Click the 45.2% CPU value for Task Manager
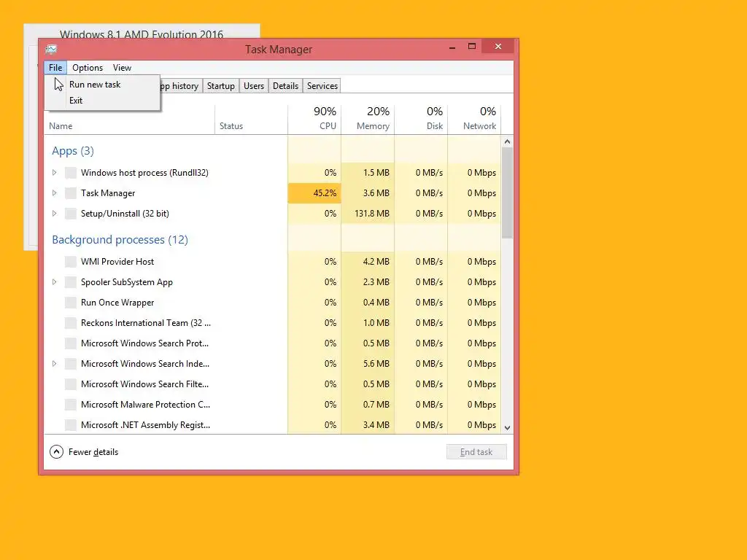This screenshot has width=747, height=560. pyautogui.click(x=314, y=192)
